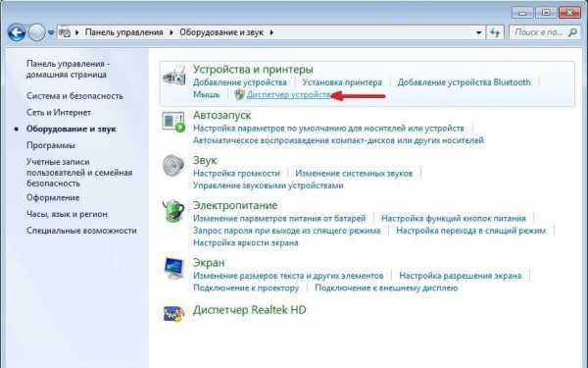Open Устройства и принтеры heading
The width and height of the screenshot is (588, 368).
[x=253, y=70]
